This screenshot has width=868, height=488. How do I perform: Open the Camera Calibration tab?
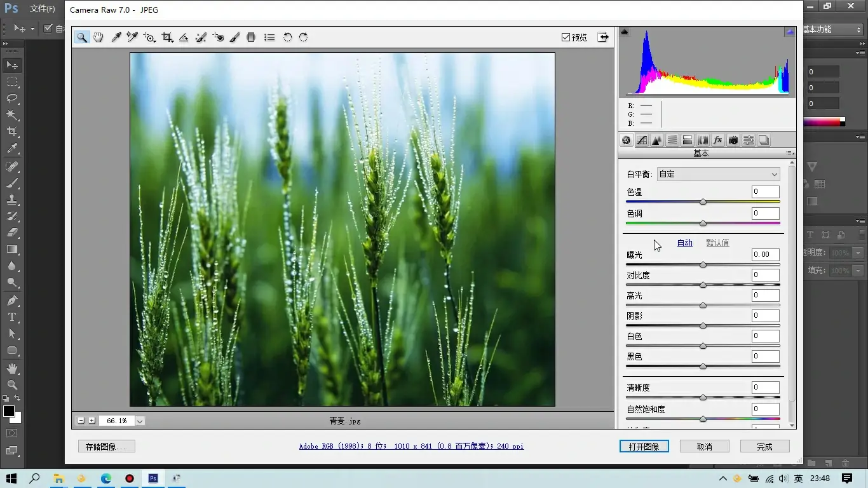(733, 140)
